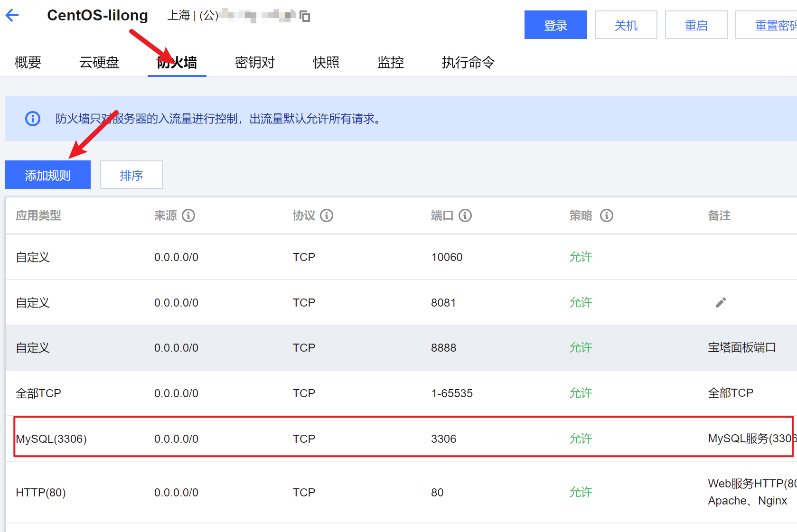The image size is (797, 532).
Task: Click 备注 column header
Action: pos(719,215)
